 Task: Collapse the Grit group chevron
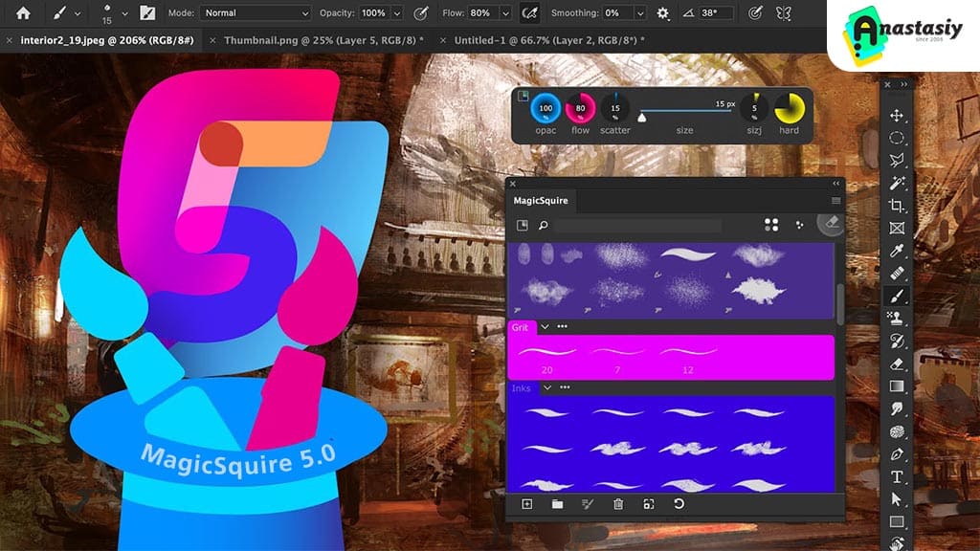pos(545,327)
